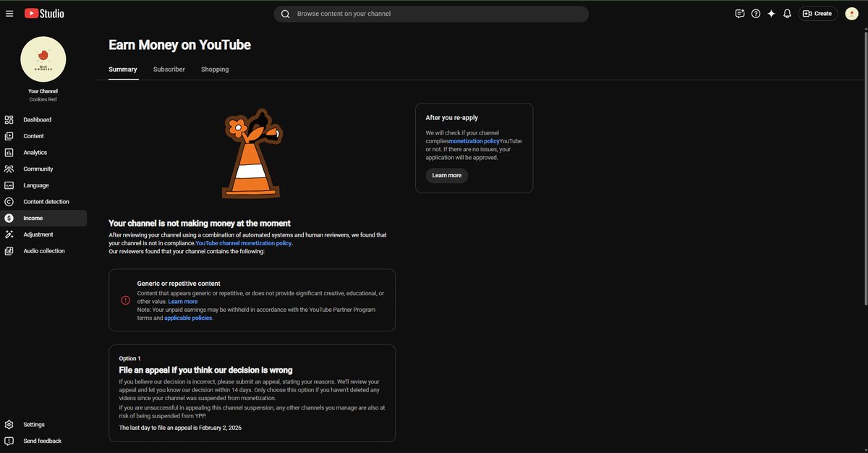Open the YouTube channel monetization policy link

244,243
